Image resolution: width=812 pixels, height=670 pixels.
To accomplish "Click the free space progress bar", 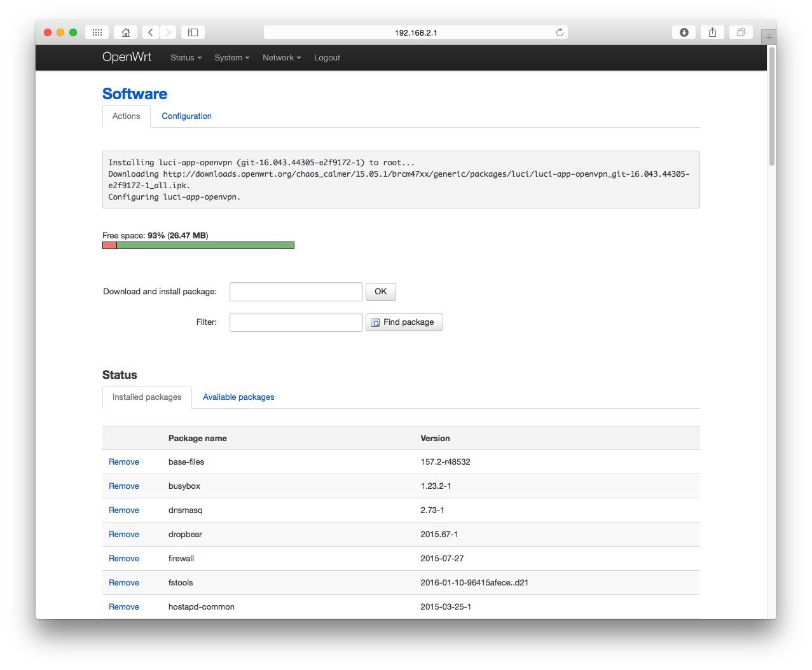I will [x=198, y=245].
